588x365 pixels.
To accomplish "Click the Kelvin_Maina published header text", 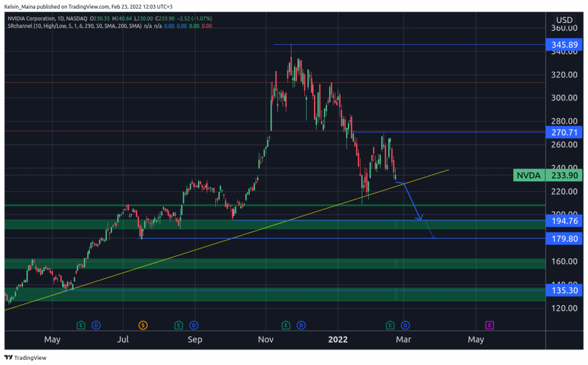I will click(x=88, y=6).
